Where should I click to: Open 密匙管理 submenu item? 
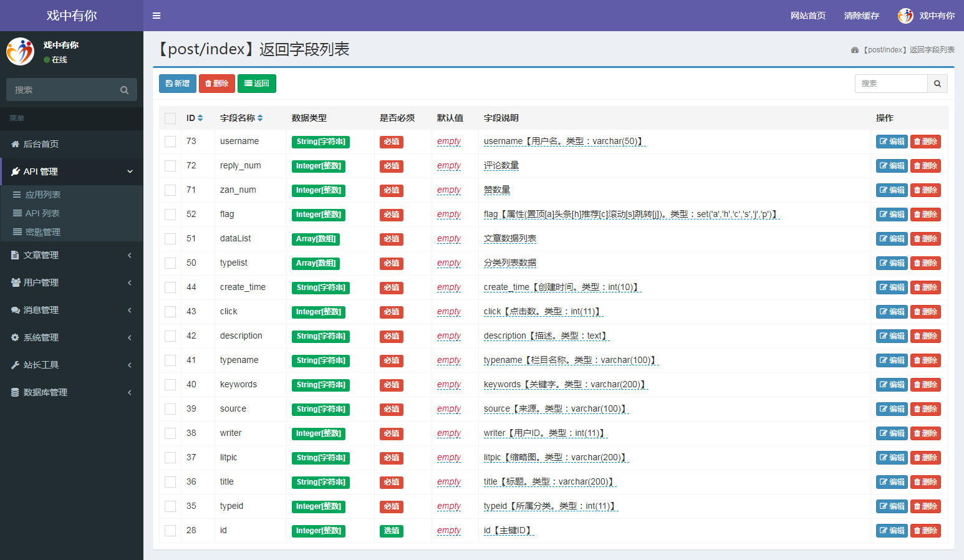click(x=72, y=232)
